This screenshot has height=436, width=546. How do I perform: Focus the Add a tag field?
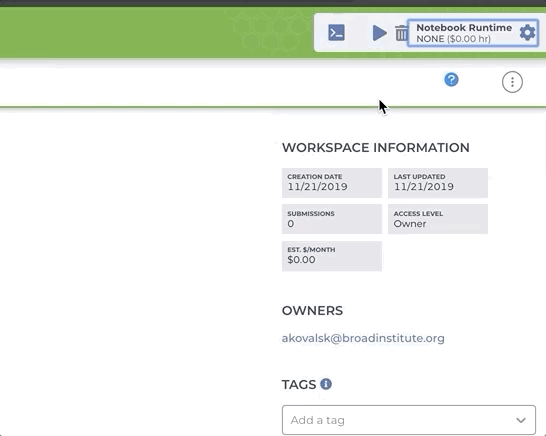(x=409, y=420)
